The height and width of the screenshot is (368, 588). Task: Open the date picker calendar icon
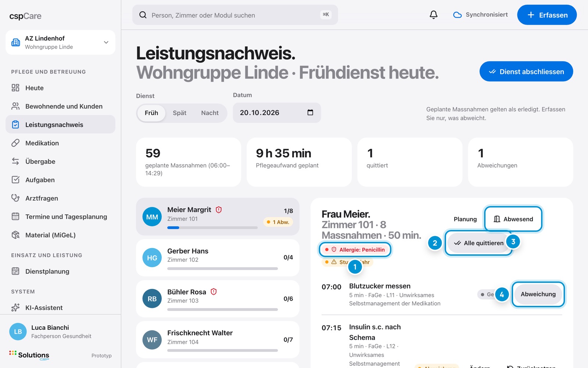click(310, 113)
